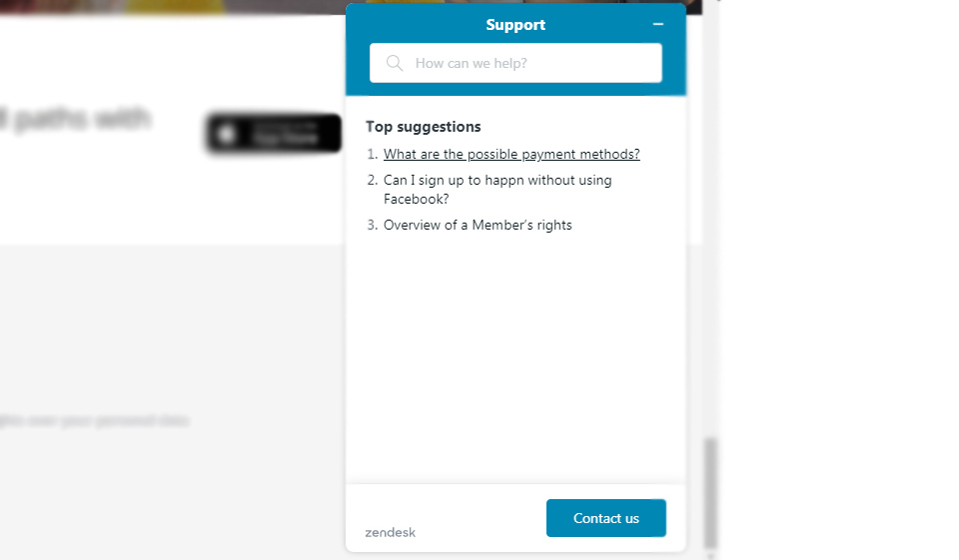Click the 'Top suggestions' heading
The width and height of the screenshot is (959, 560).
pos(424,127)
